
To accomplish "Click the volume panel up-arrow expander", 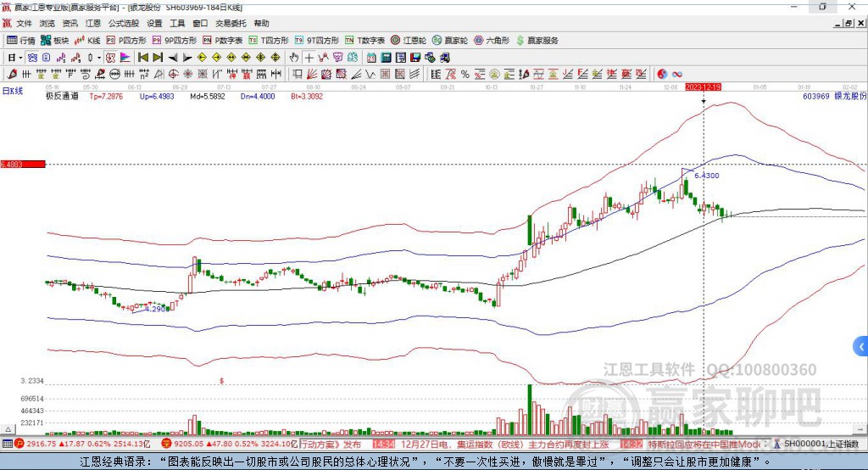I will click(8, 429).
